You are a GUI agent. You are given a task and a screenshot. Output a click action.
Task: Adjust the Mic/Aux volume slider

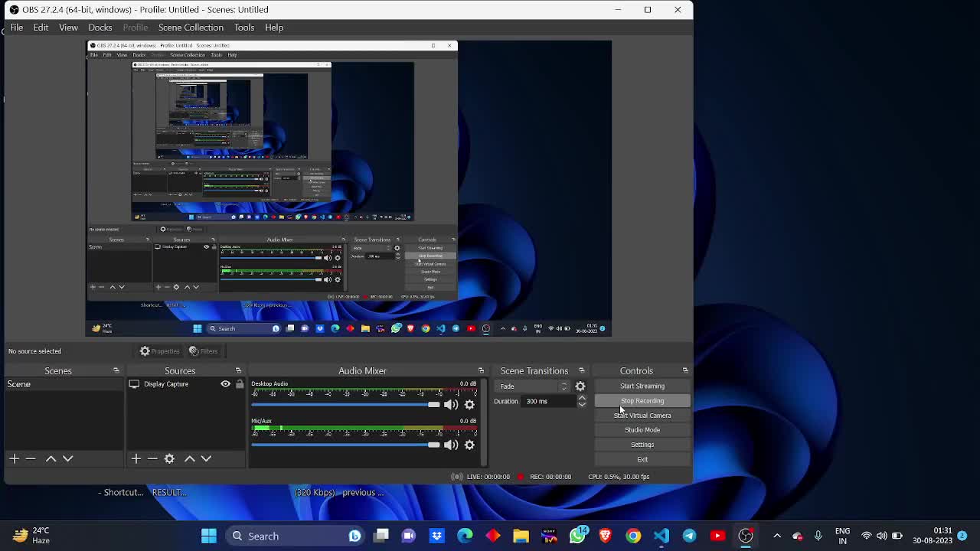[x=346, y=445]
